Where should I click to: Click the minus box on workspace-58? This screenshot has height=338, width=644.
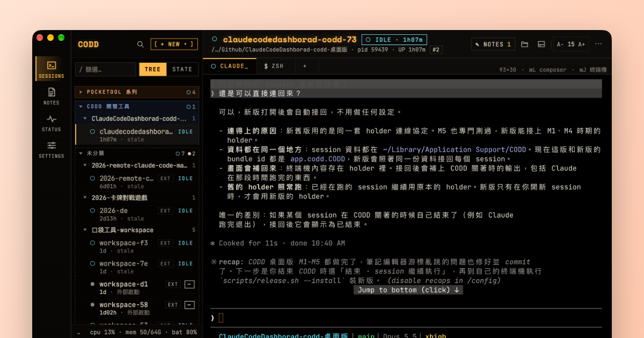click(189, 305)
